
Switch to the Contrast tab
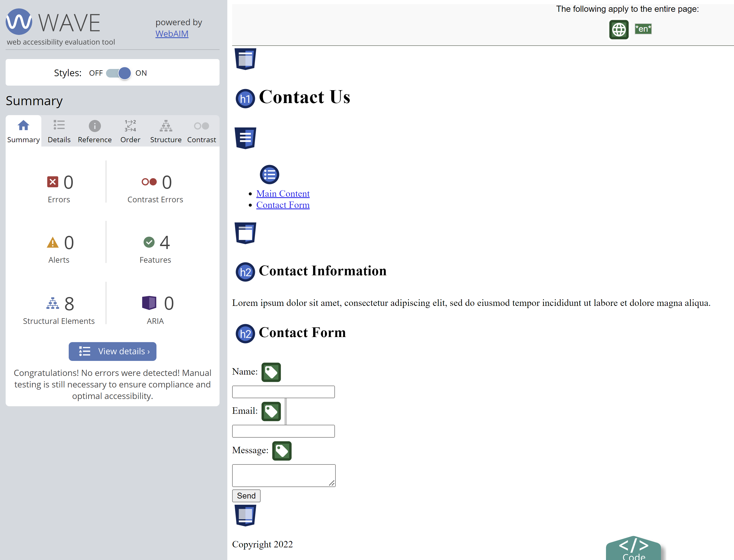point(201,131)
